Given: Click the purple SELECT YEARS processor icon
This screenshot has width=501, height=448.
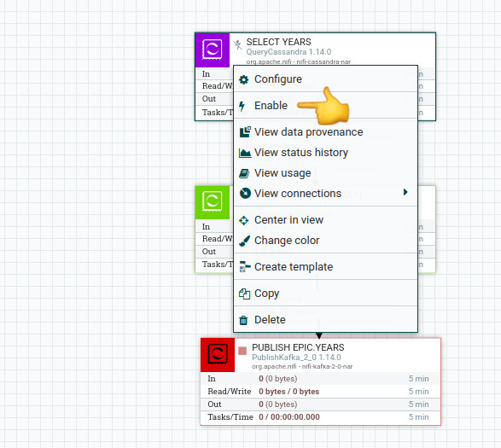Looking at the screenshot, I should pyautogui.click(x=213, y=49).
